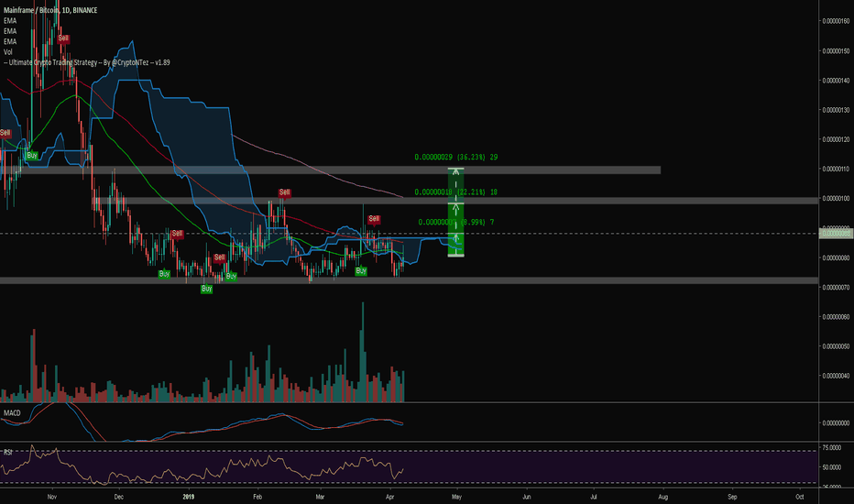
Task: Click the Sep date on time axis
Action: point(732,497)
